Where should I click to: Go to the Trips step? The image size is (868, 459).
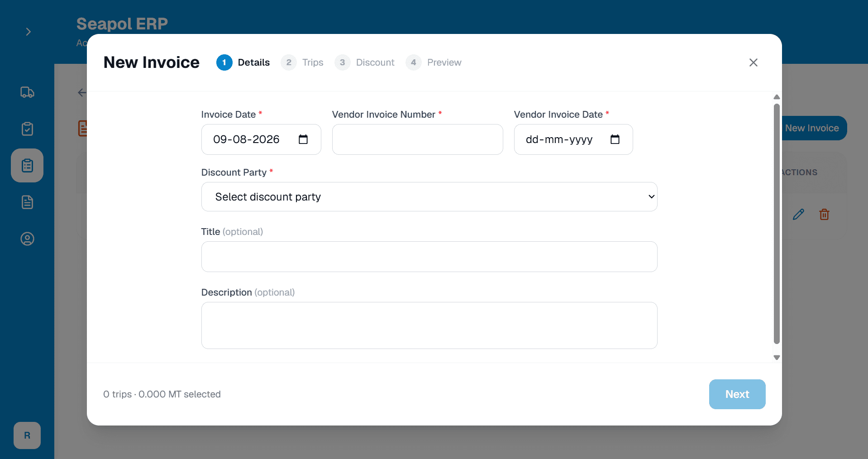tap(302, 62)
